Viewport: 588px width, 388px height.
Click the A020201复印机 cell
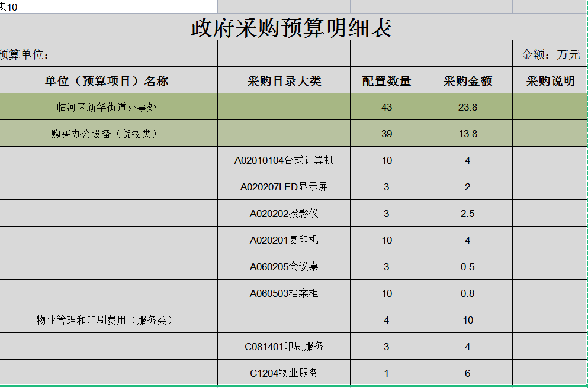point(284,240)
